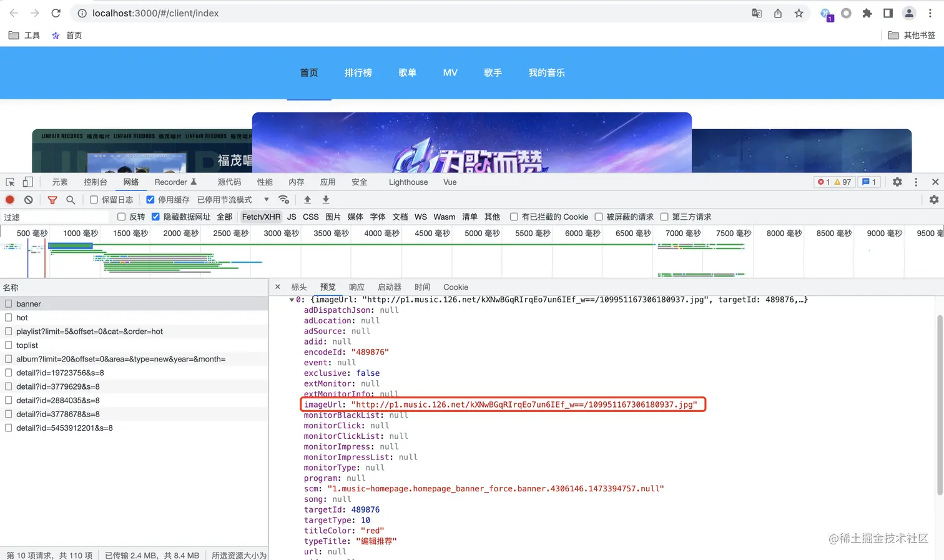944x560 pixels.
Task: Click the browser back arrow
Action: coord(14,13)
